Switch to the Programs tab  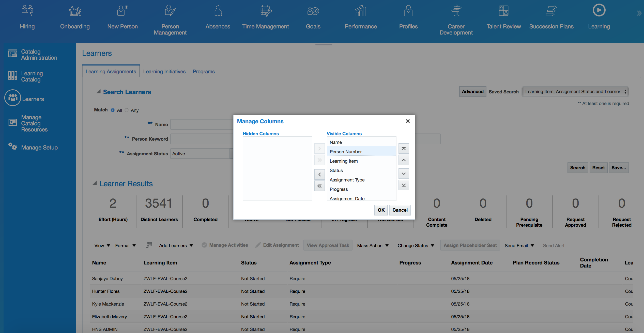[x=204, y=72]
